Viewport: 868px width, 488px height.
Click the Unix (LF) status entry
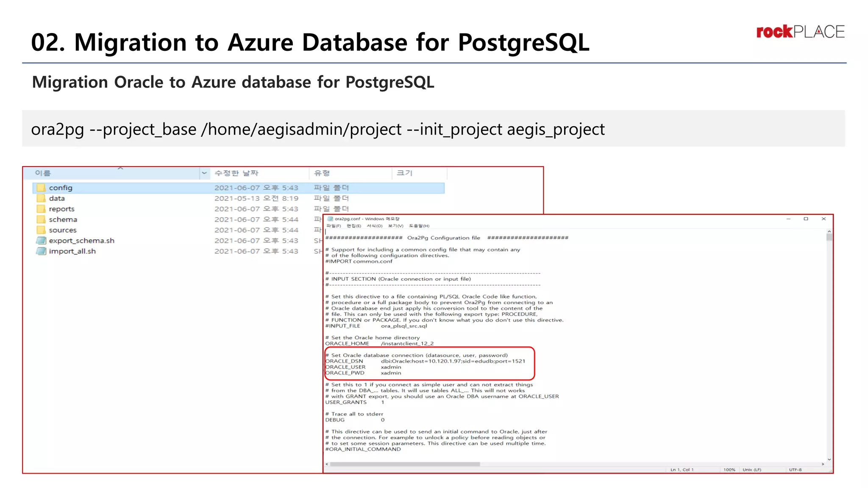pos(752,470)
